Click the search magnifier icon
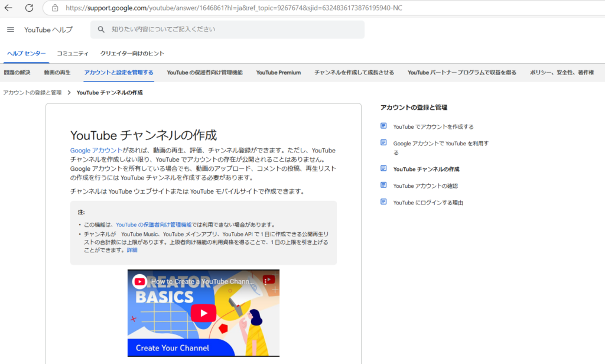The image size is (605, 364). pyautogui.click(x=101, y=30)
